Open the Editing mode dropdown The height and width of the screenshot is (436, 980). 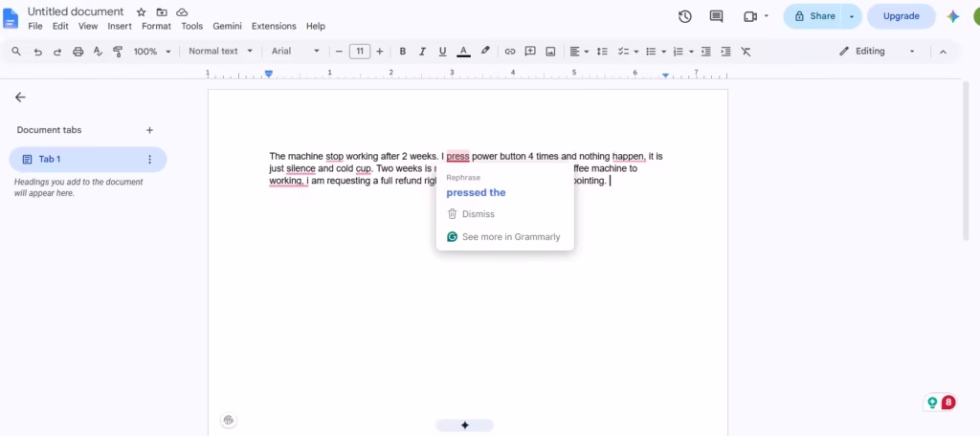877,52
